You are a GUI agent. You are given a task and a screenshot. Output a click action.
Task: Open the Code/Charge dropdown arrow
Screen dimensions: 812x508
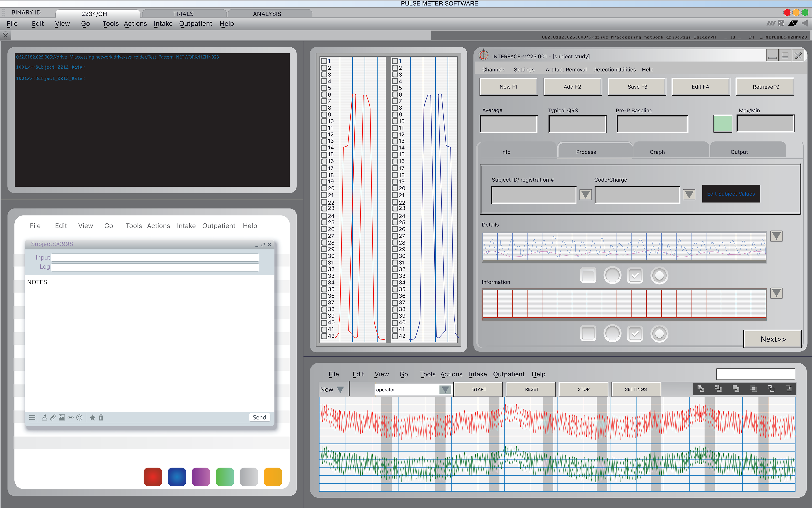tap(689, 195)
